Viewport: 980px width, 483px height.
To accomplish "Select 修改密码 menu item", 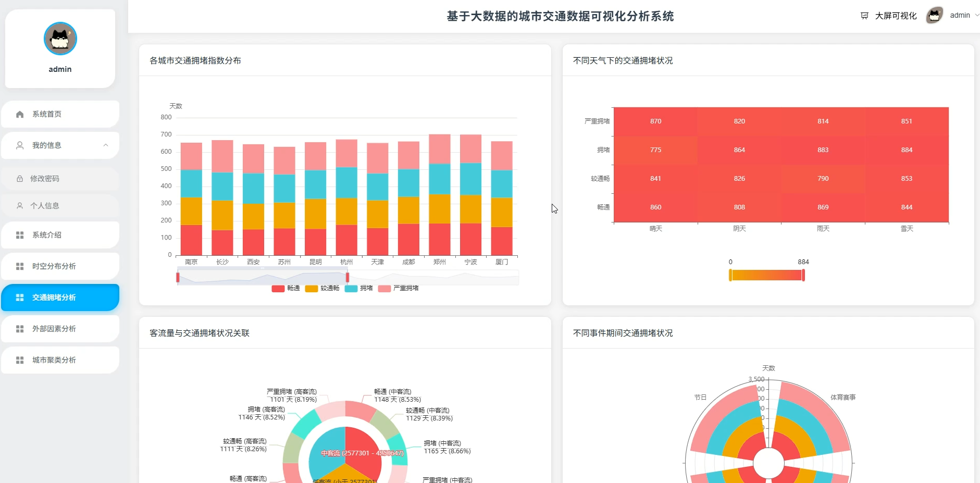I will [60, 179].
